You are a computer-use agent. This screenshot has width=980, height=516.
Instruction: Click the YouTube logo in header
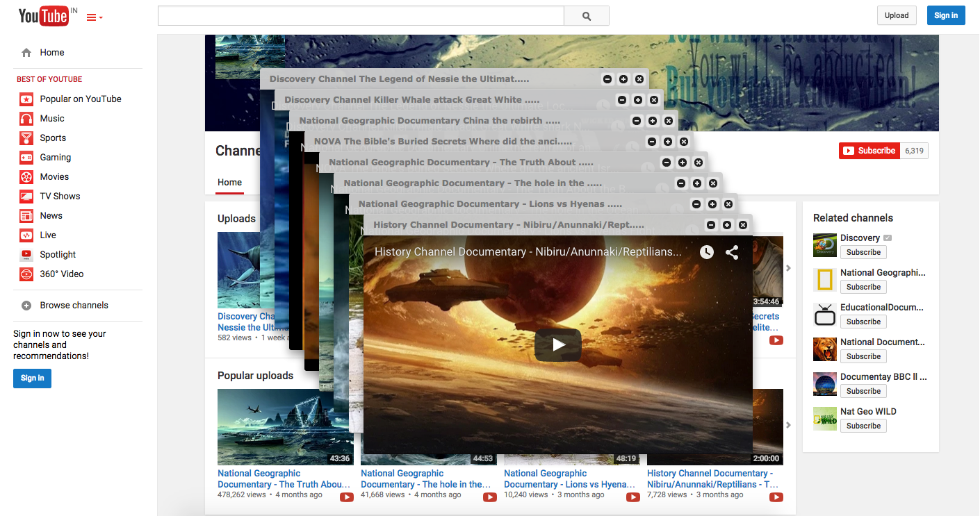43,16
